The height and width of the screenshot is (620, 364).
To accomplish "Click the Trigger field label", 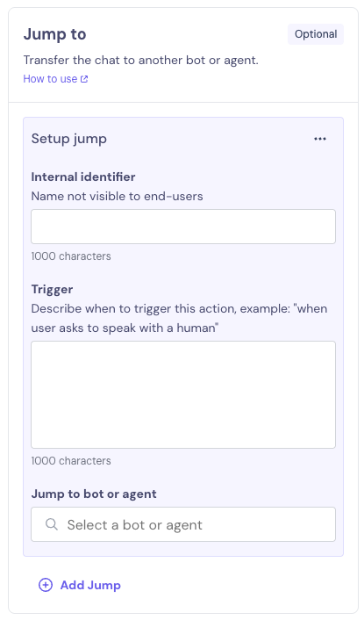I will coord(52,290).
